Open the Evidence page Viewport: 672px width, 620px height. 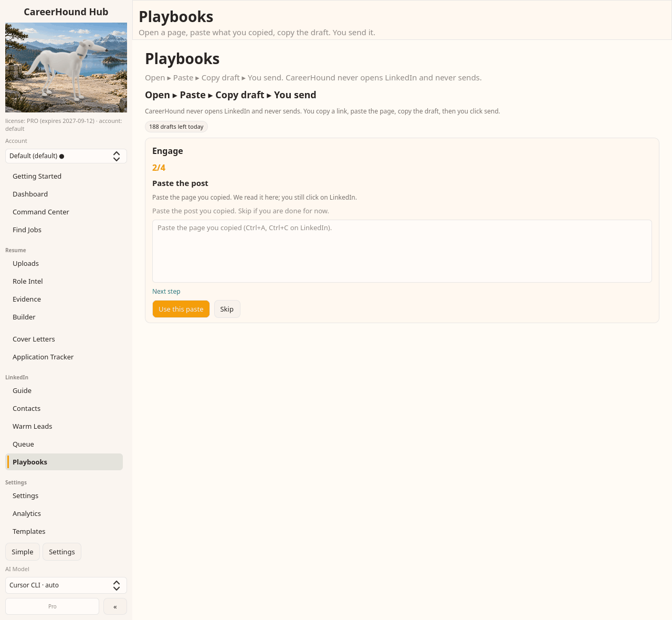pyautogui.click(x=64, y=299)
